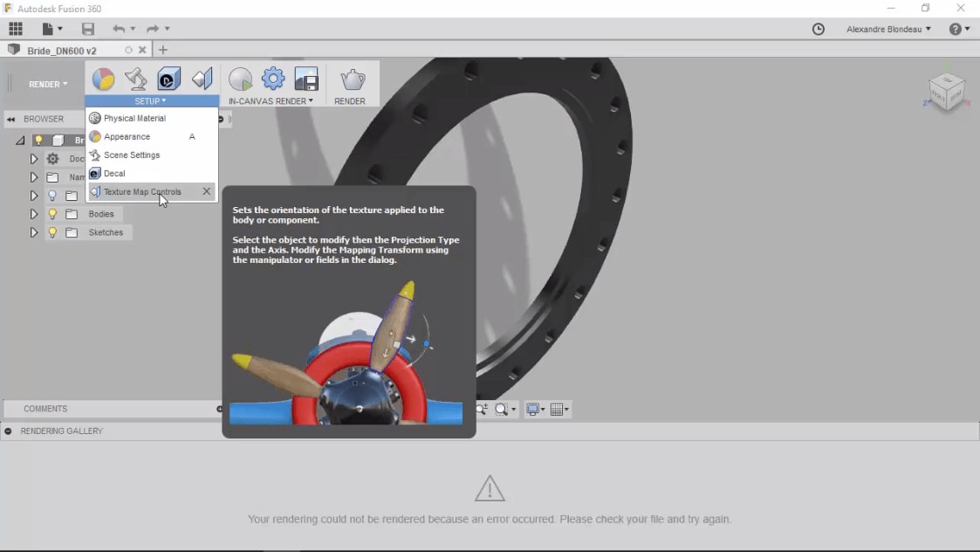This screenshot has width=980, height=552.
Task: Open the job status clock
Action: pos(819,29)
